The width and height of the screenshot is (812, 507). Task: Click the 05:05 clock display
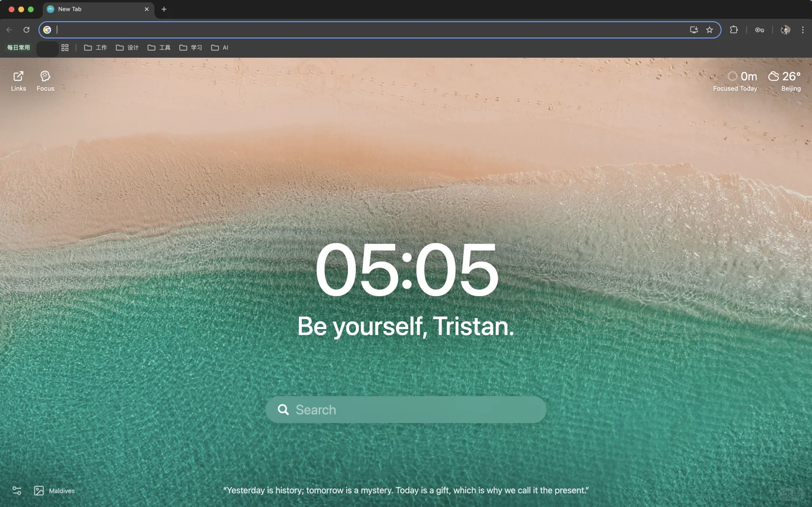[406, 269]
